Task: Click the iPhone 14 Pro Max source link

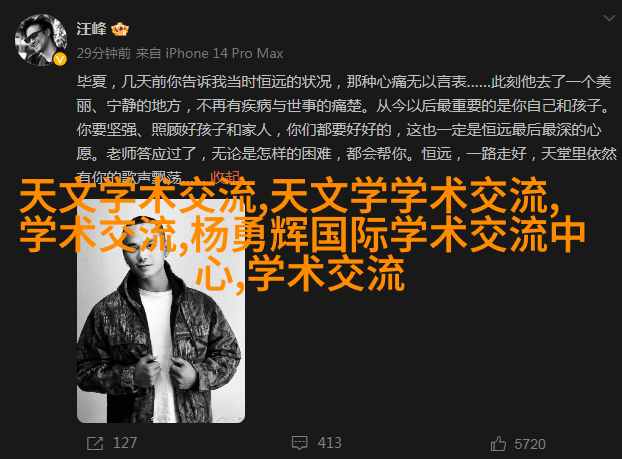Action: pos(224,53)
